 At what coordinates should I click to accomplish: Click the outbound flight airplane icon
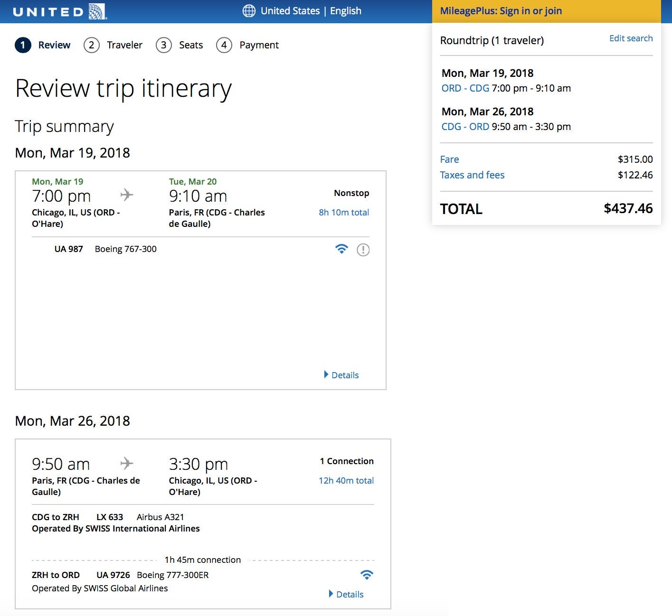coord(127,195)
